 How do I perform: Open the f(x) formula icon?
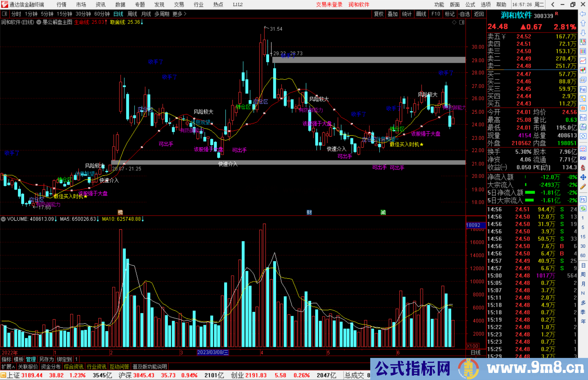[x=583, y=127]
